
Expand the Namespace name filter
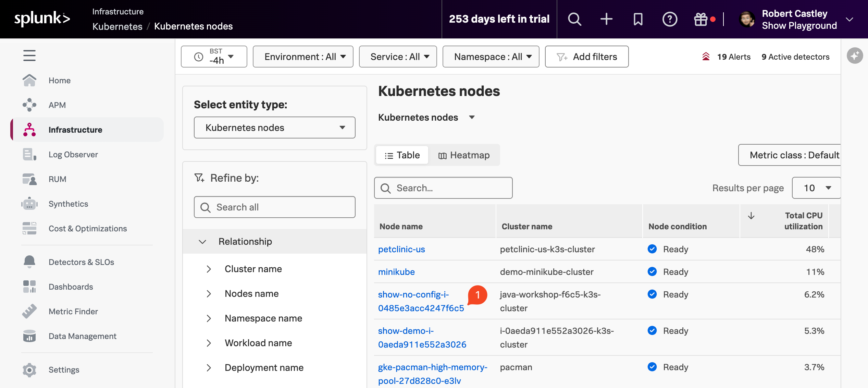click(209, 318)
